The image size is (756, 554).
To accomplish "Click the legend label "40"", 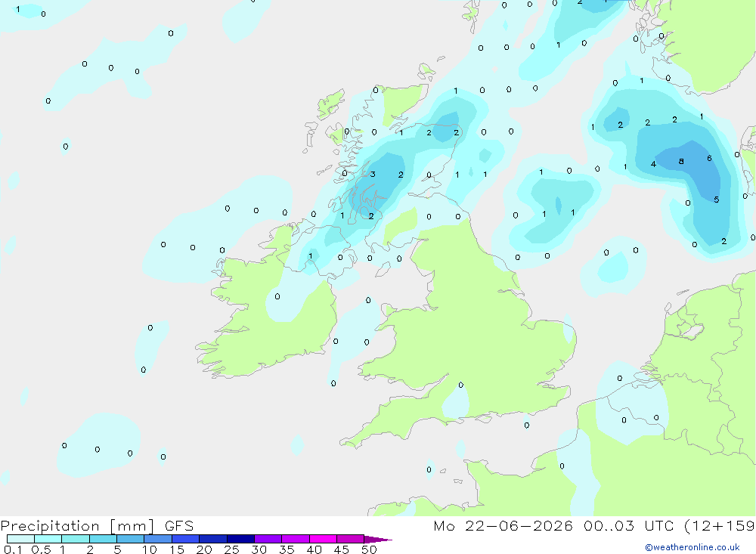I will coord(314,549).
